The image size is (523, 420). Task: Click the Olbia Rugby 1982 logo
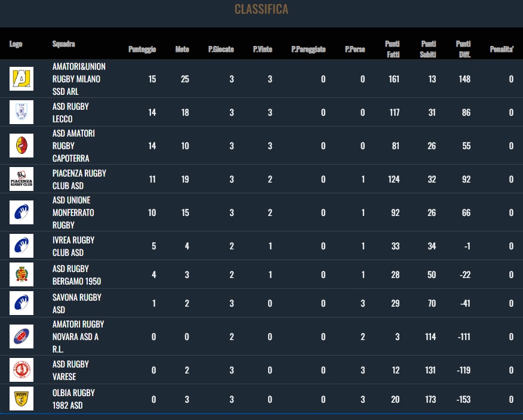(21, 399)
